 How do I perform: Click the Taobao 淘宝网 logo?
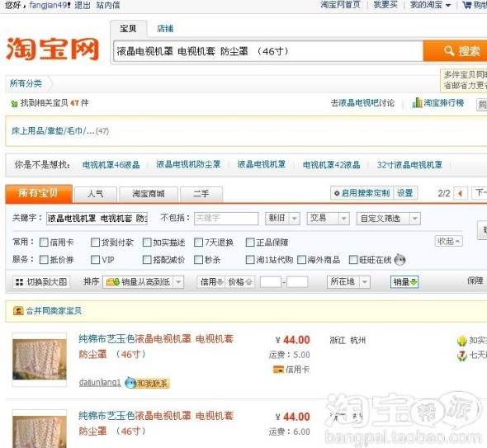(x=53, y=49)
